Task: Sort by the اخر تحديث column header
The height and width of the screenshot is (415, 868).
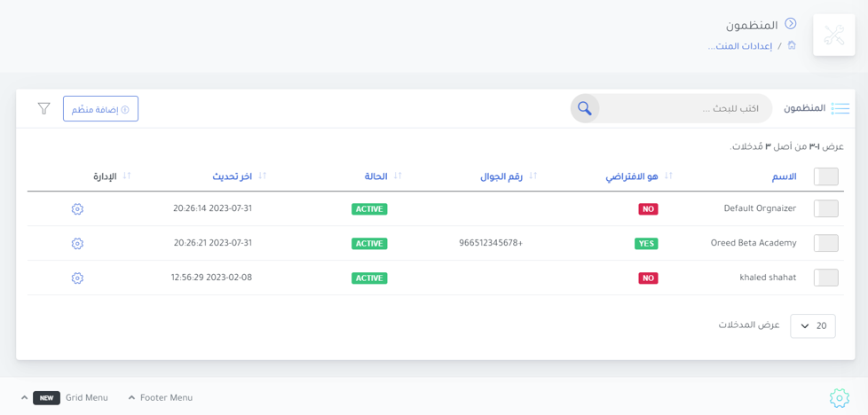Action: click(232, 176)
